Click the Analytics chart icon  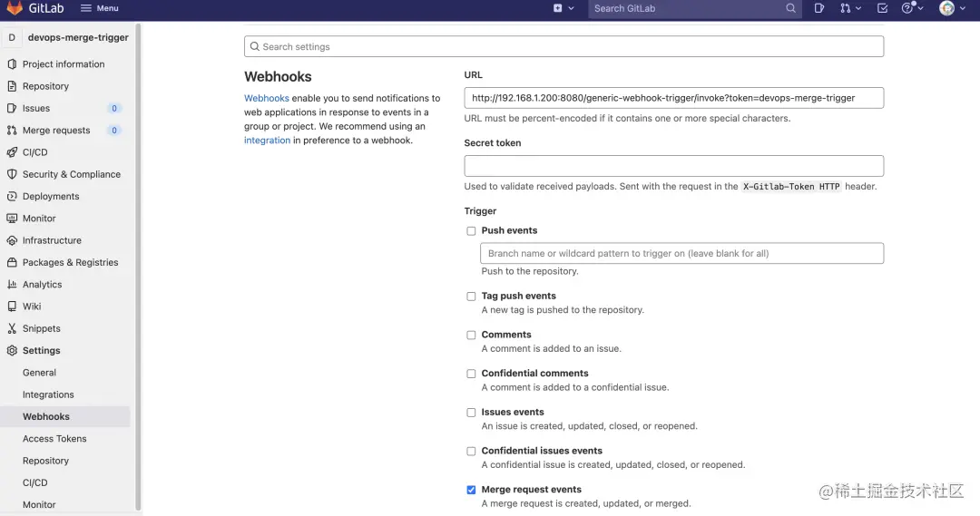click(x=12, y=284)
